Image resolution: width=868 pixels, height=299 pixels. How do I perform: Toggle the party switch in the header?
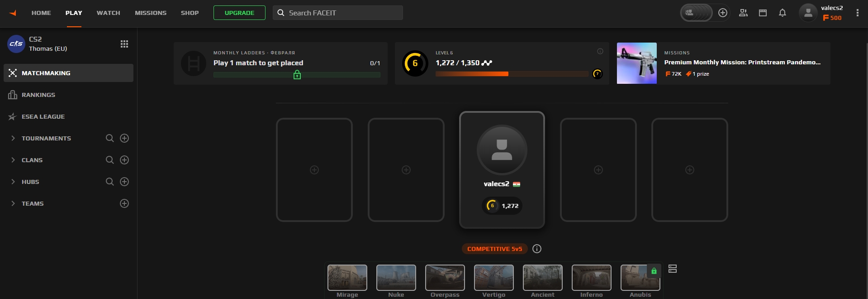(x=696, y=13)
